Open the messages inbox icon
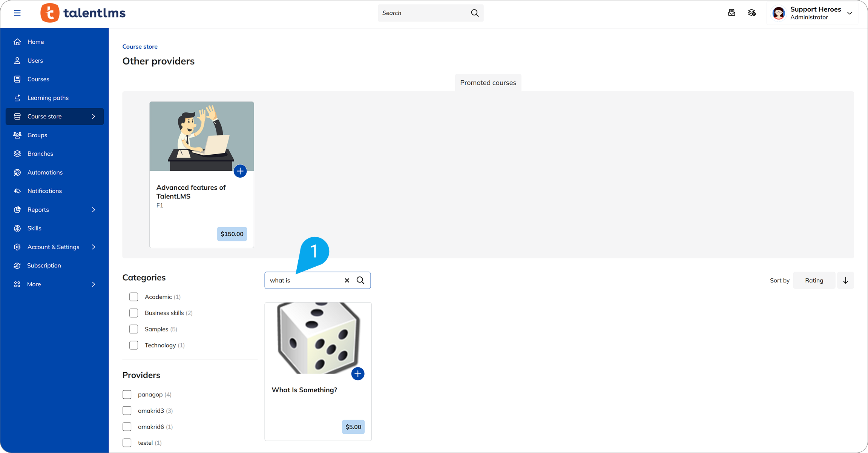868x453 pixels. point(732,13)
